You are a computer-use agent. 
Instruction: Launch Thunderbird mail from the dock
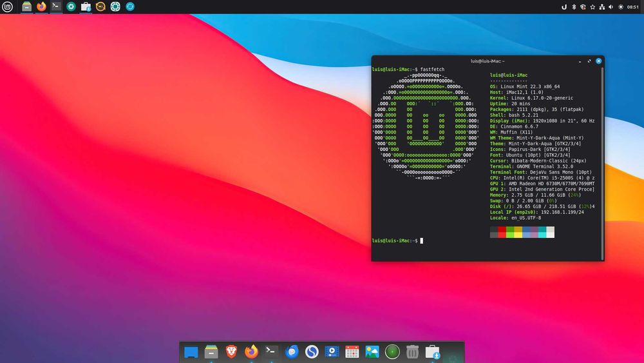coord(292,352)
